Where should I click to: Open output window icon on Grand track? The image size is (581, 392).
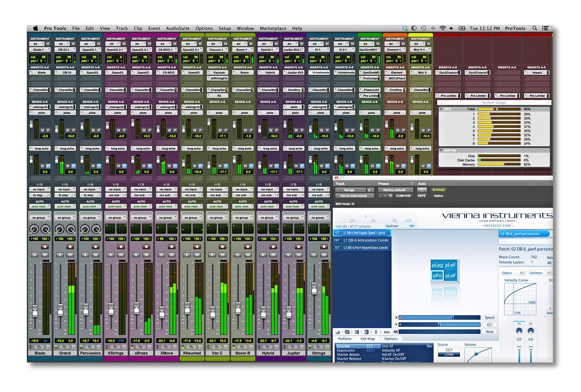64,347
